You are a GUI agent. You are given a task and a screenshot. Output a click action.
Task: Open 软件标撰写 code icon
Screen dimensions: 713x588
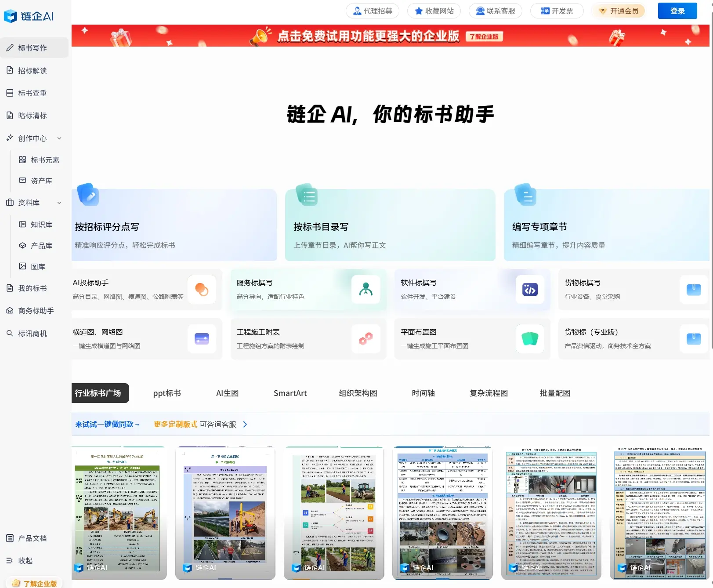530,290
